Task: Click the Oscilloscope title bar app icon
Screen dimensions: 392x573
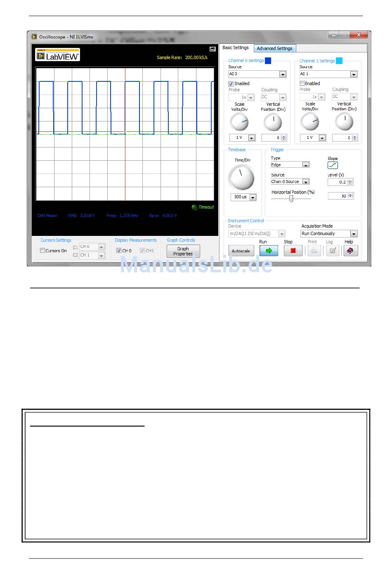Action: point(34,37)
